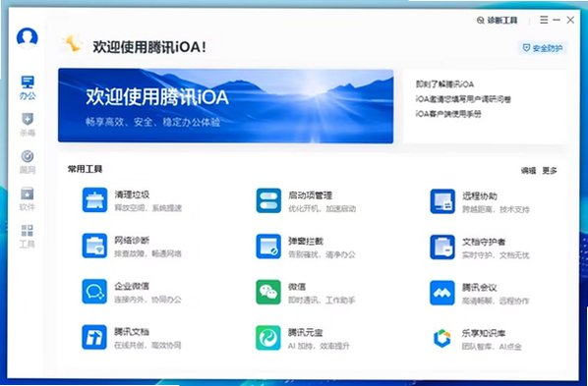
Task: Close the iOA window
Action: tap(570, 20)
